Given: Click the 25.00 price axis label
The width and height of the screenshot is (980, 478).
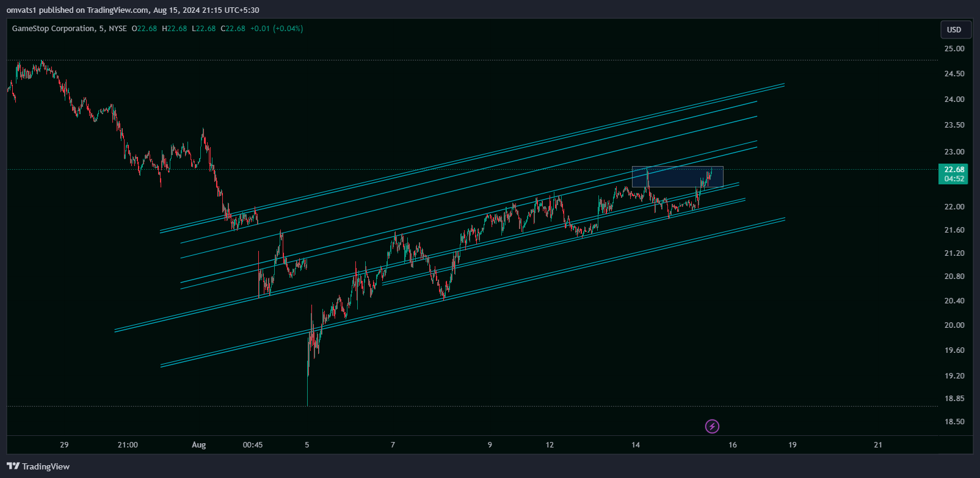Looking at the screenshot, I should (954, 49).
